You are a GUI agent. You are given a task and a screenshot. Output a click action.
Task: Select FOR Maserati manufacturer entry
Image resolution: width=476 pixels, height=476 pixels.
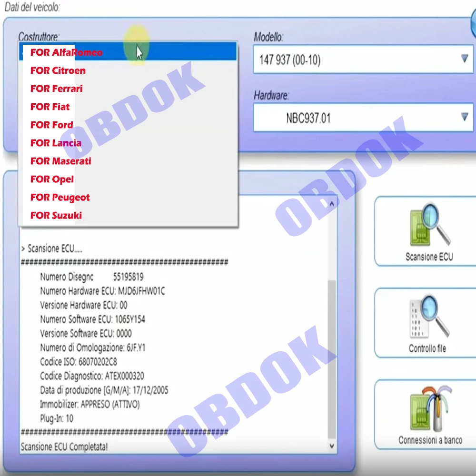[x=128, y=161]
